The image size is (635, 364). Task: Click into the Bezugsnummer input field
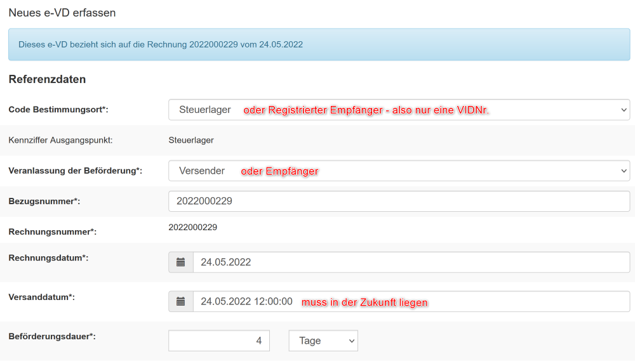point(399,201)
